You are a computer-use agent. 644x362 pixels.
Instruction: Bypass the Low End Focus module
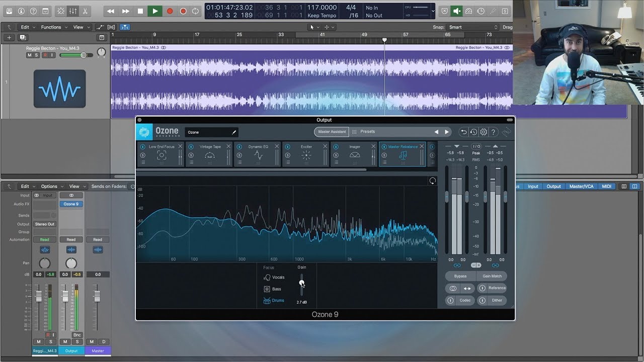point(143,147)
